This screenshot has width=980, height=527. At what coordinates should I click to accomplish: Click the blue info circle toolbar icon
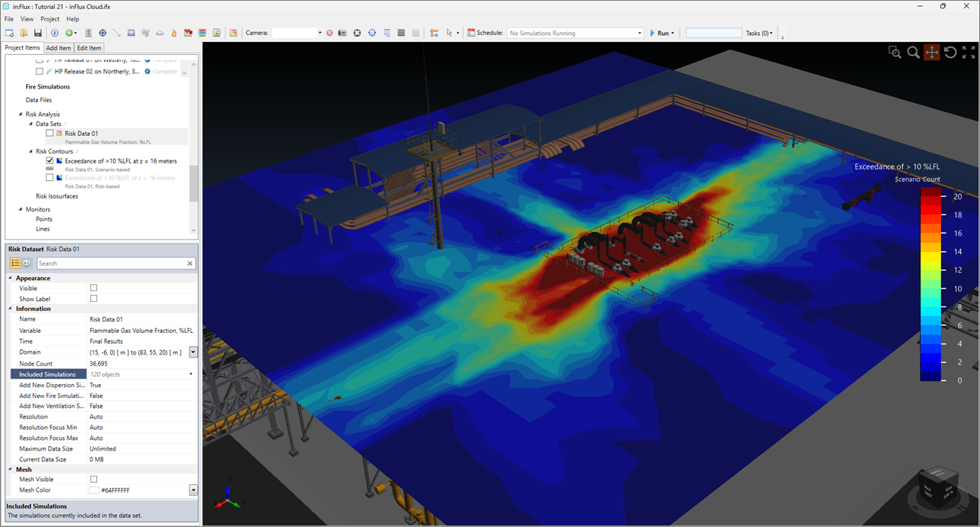point(54,33)
